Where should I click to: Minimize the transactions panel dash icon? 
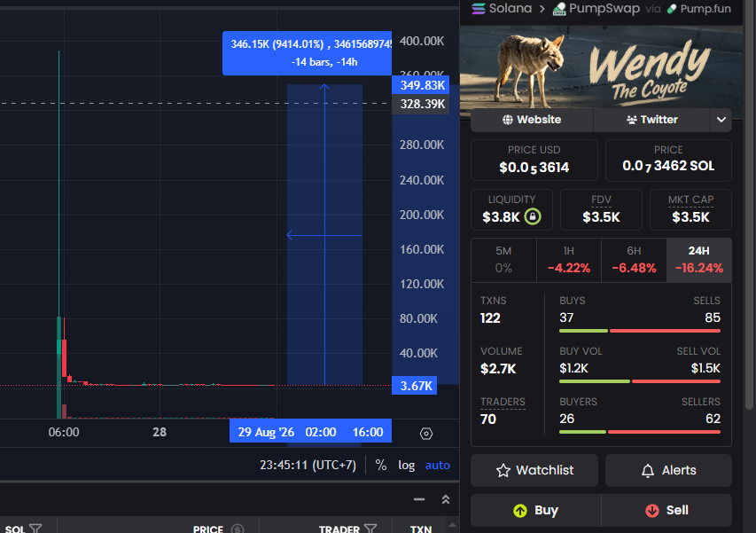point(419,499)
